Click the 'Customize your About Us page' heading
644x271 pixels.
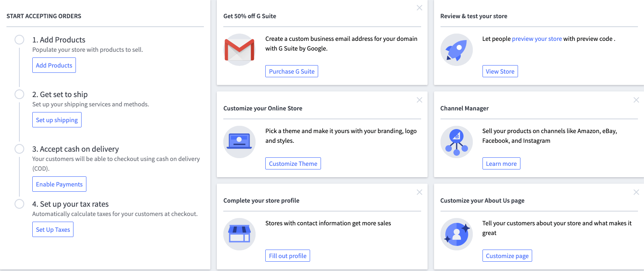(x=482, y=201)
